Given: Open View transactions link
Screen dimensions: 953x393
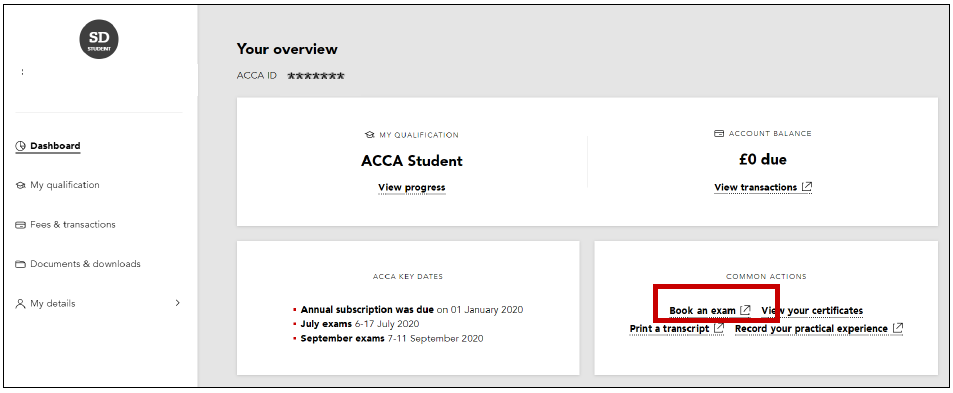Looking at the screenshot, I should coord(755,187).
